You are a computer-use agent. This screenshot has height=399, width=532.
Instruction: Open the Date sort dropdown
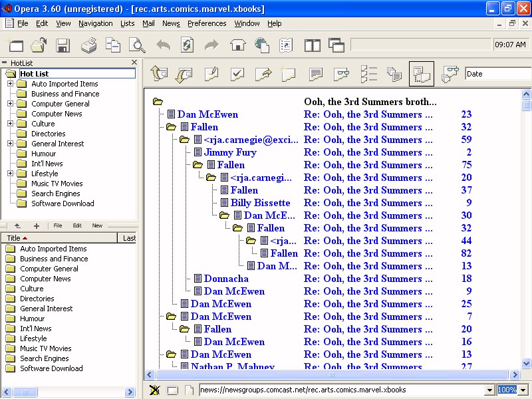[x=497, y=74]
